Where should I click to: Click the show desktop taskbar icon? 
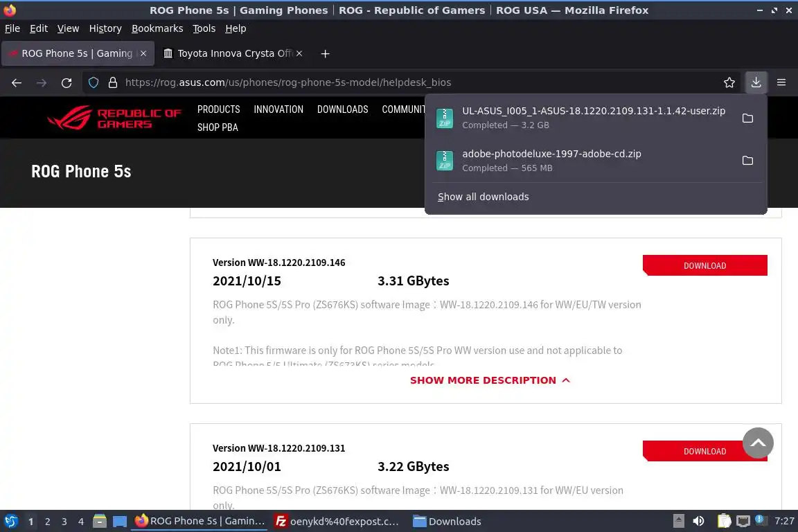point(120,522)
